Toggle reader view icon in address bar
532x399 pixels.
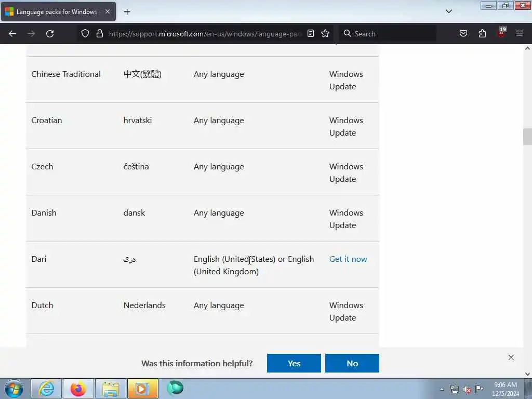click(311, 33)
